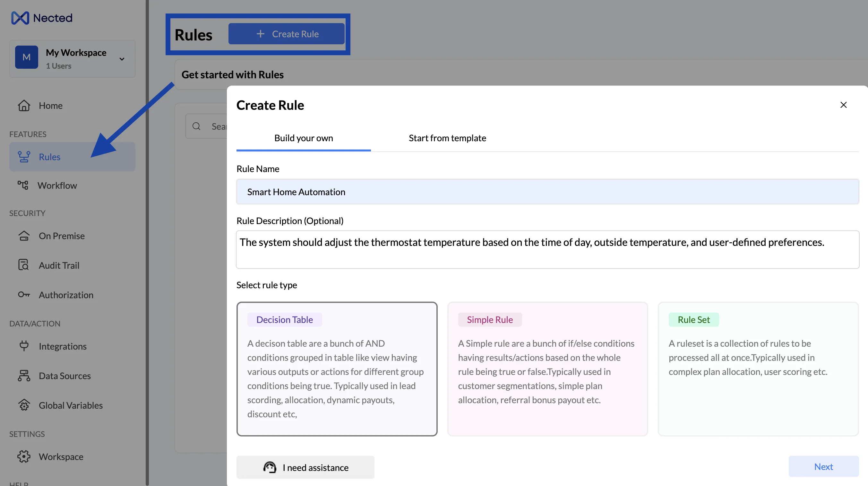Screen dimensions: 868x486
Task: Click the Nected logo icon
Action: [20, 18]
